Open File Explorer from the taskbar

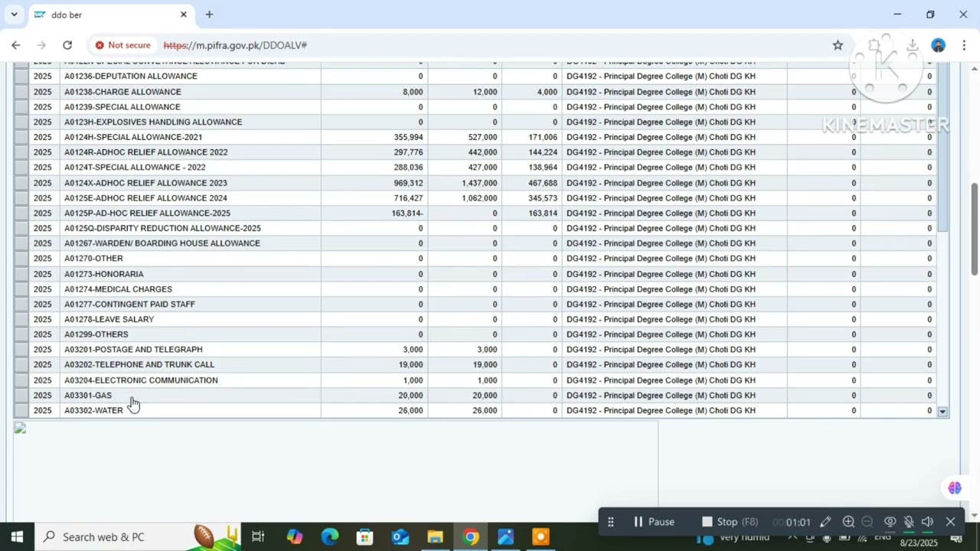[435, 536]
